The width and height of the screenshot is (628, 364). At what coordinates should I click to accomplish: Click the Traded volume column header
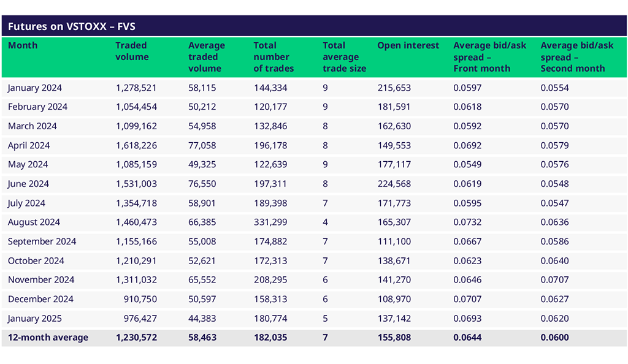tap(132, 51)
